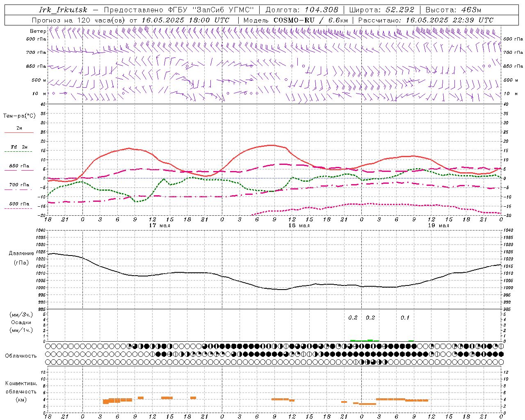Click the "19 мая" date label
Screen dimensions: 525x420
[x=438, y=226]
